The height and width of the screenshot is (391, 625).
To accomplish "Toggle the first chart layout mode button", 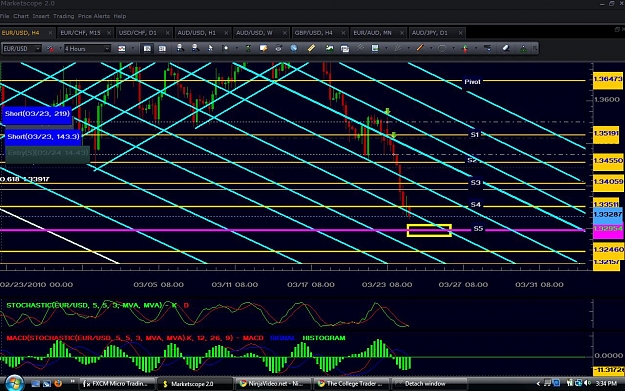I will pos(147,49).
